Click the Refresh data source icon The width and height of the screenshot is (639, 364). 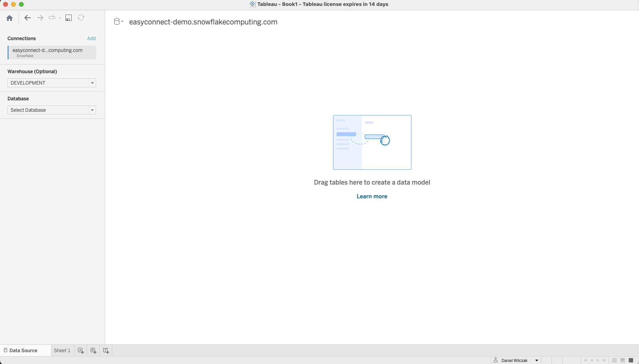click(x=81, y=18)
